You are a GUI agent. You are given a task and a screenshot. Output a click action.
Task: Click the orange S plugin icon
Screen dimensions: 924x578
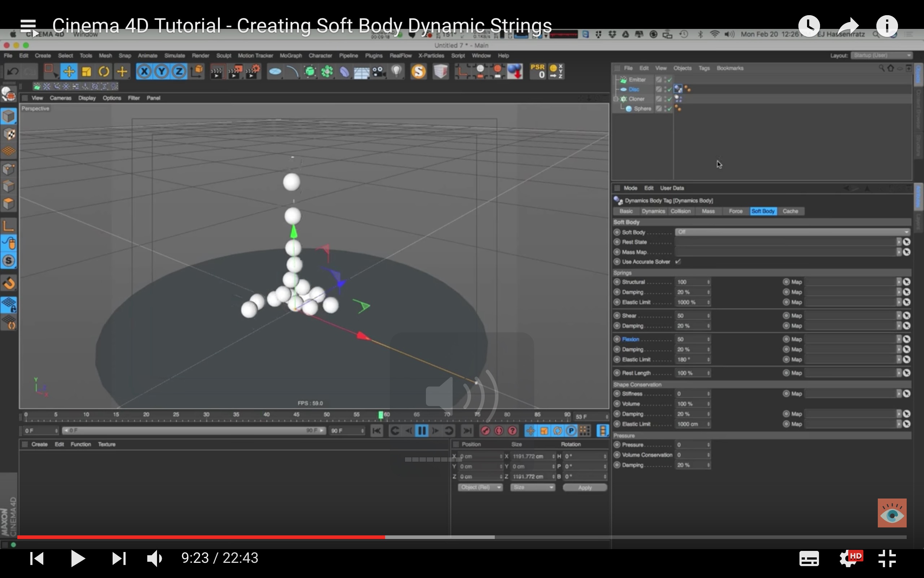[x=418, y=72]
